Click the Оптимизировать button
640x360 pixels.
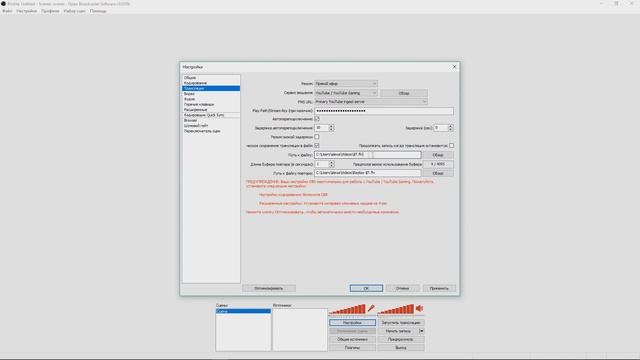coord(269,288)
